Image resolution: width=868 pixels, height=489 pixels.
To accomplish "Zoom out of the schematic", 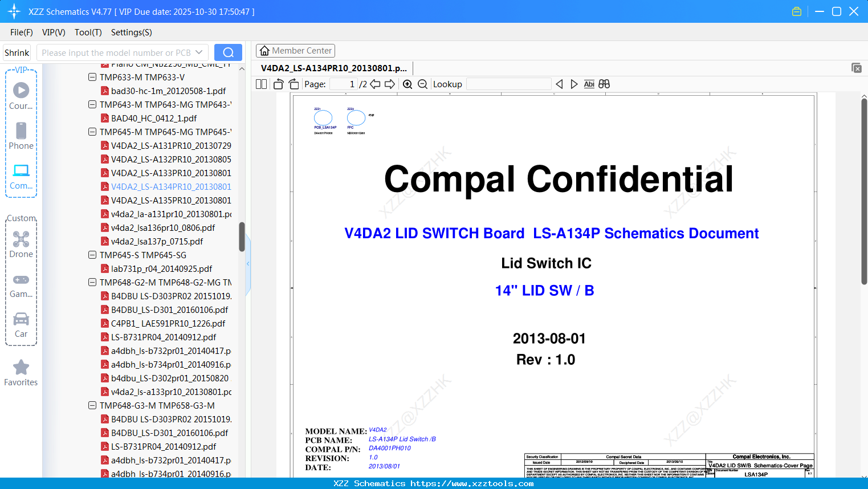I will [422, 84].
